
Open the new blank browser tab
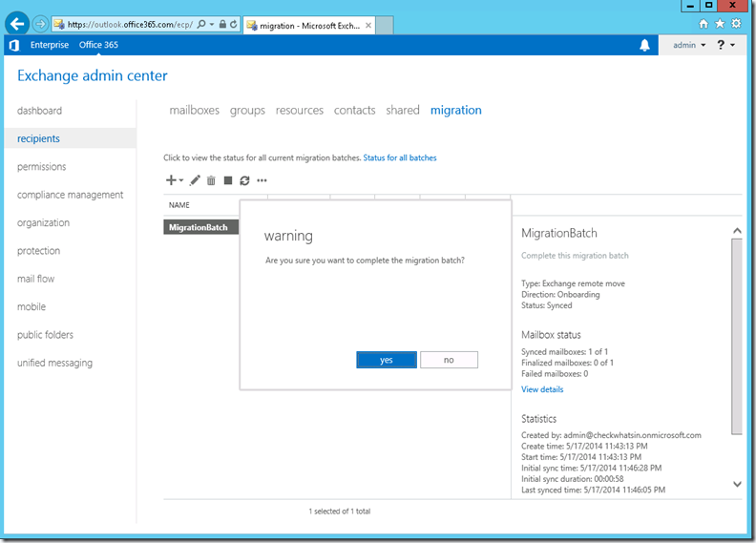[x=385, y=26]
